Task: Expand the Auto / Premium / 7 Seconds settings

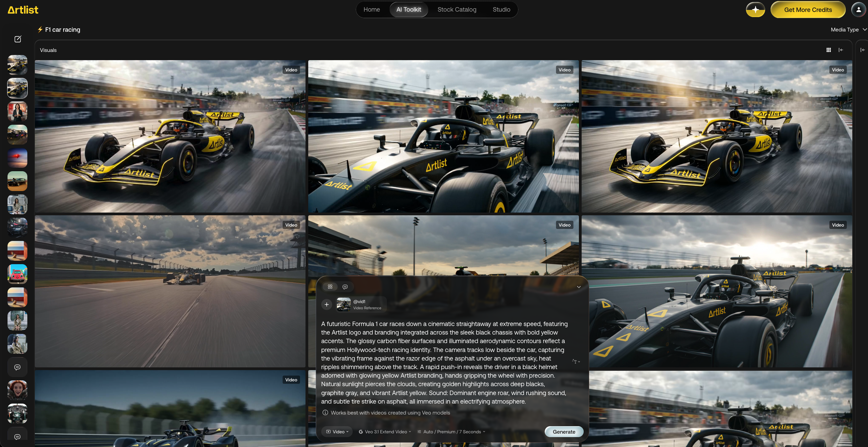Action: (451, 432)
